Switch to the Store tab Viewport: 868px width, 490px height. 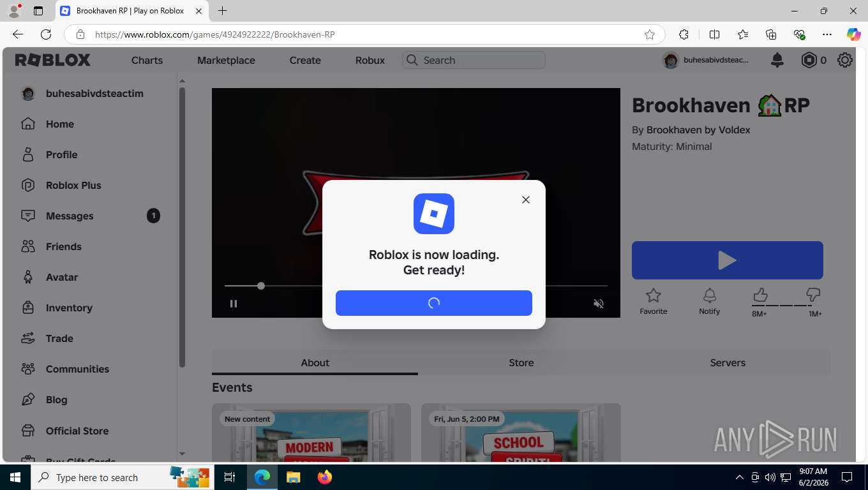[521, 362]
